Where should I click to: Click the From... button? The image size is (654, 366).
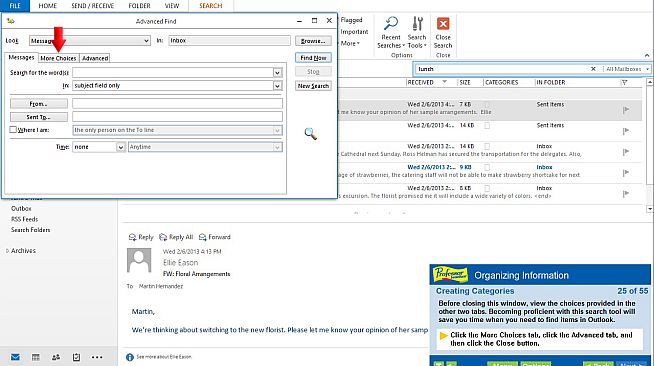click(39, 103)
